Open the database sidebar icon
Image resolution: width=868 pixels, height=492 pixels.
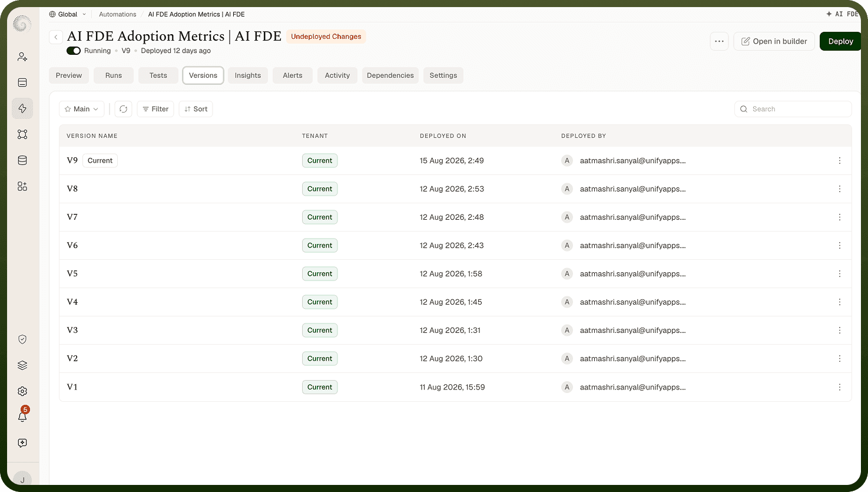pyautogui.click(x=22, y=160)
